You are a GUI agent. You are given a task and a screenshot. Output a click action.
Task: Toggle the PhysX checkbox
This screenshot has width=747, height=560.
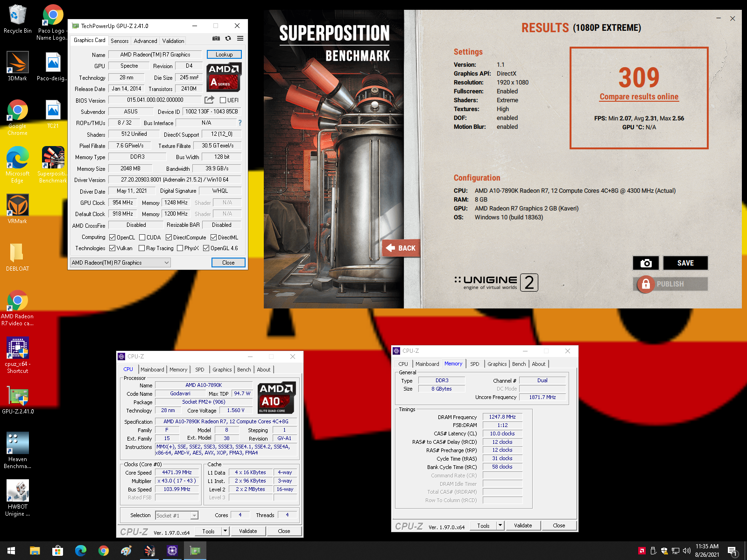[x=180, y=248]
